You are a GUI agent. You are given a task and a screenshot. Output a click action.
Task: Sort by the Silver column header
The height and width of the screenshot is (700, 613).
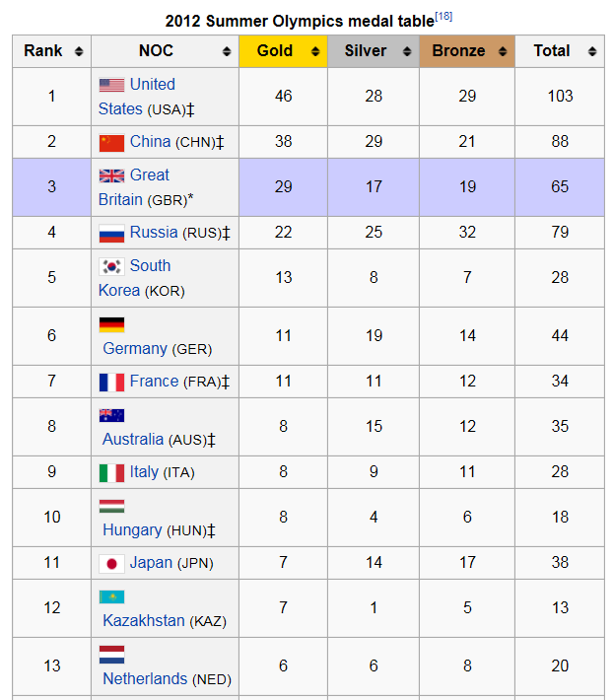pyautogui.click(x=365, y=51)
